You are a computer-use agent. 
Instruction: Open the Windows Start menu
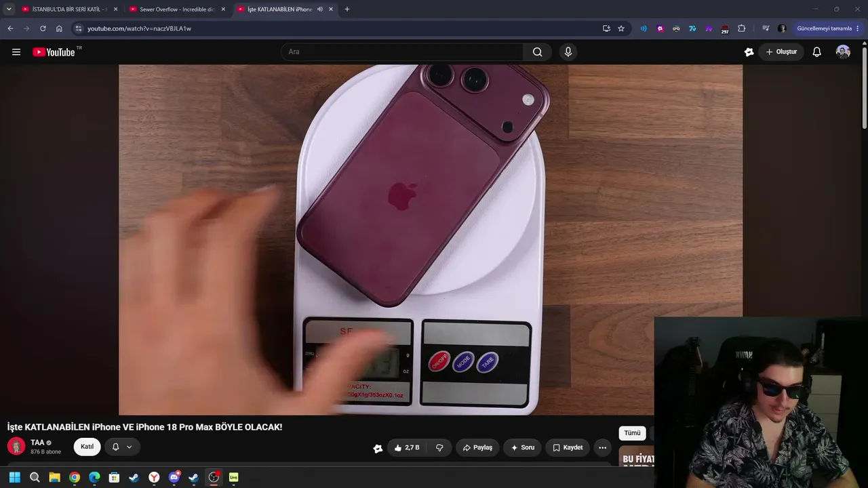pos(14,477)
